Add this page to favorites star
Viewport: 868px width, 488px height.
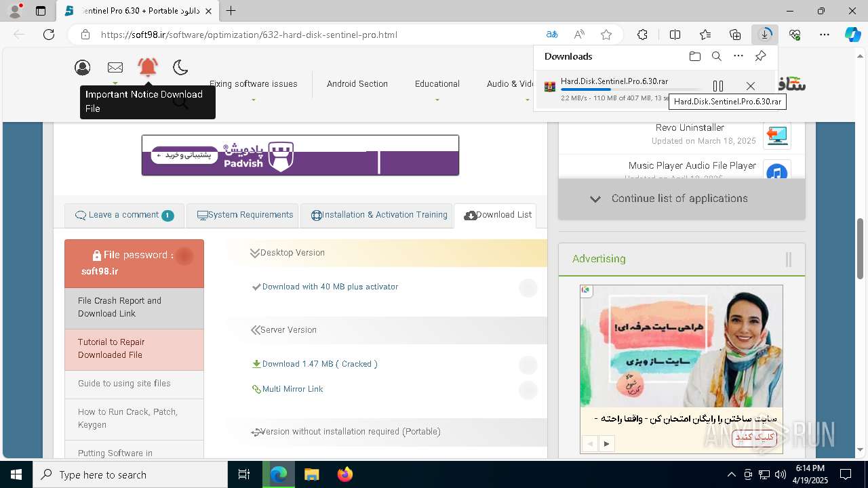click(606, 35)
